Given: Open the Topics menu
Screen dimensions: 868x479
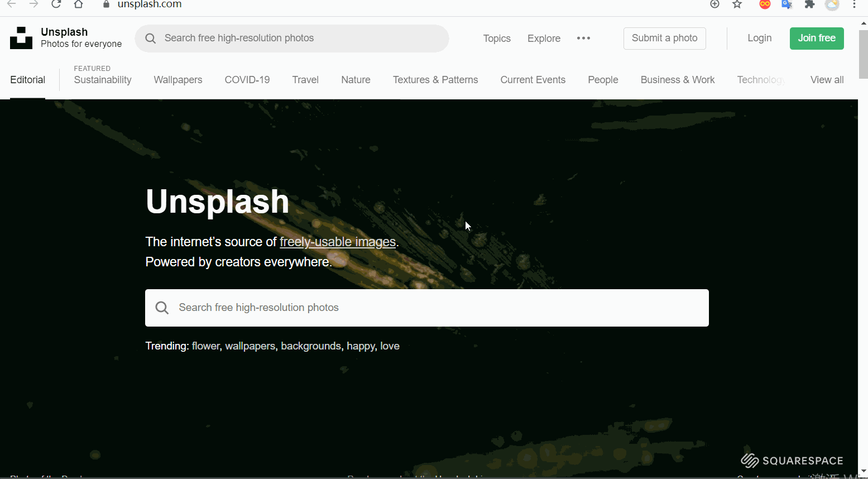Looking at the screenshot, I should click(x=497, y=39).
